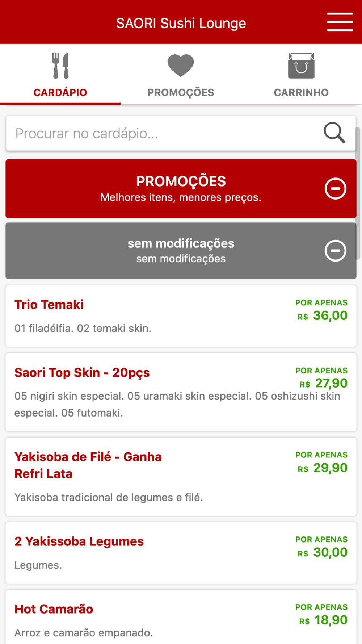
Task: Click the fork and knife icon
Action: (60, 66)
